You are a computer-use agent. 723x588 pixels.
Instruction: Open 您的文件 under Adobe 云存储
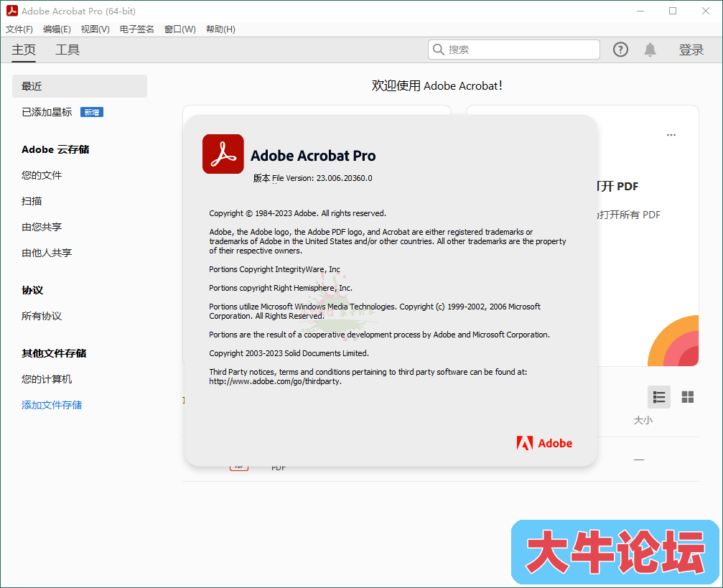click(x=42, y=175)
